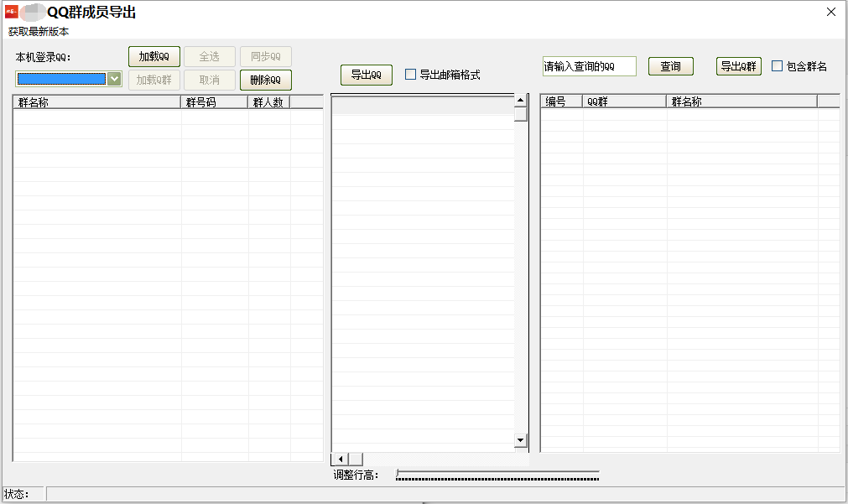The height and width of the screenshot is (504, 848).
Task: Click the 导出QQ button
Action: point(367,75)
